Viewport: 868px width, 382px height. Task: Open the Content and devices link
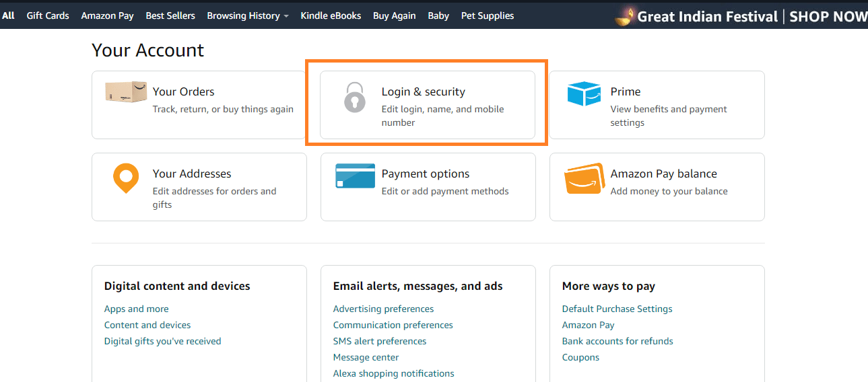(147, 325)
